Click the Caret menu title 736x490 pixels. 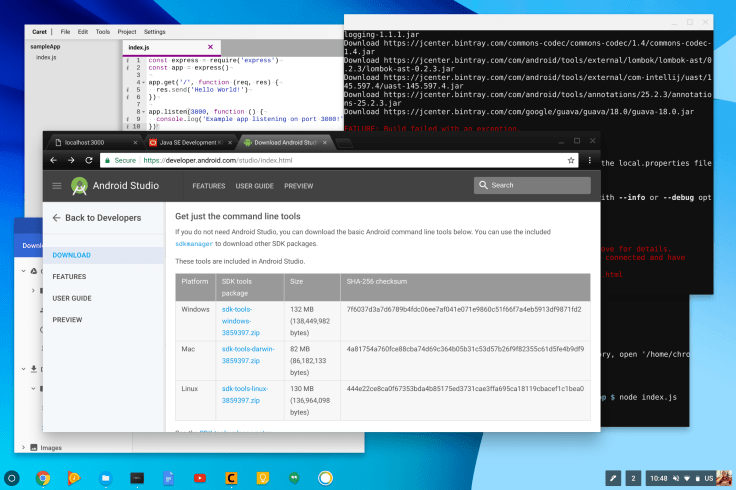(39, 32)
